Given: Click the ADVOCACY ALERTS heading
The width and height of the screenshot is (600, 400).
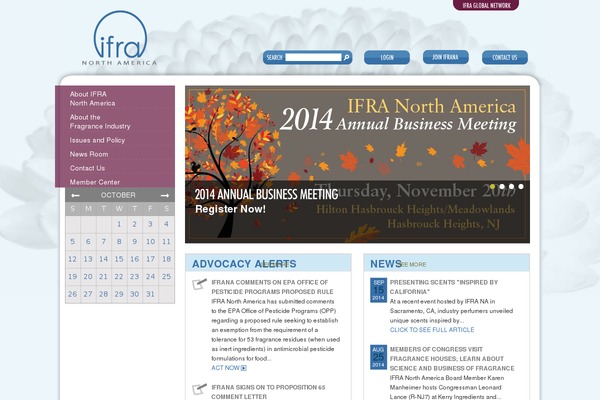Looking at the screenshot, I should [x=244, y=264].
